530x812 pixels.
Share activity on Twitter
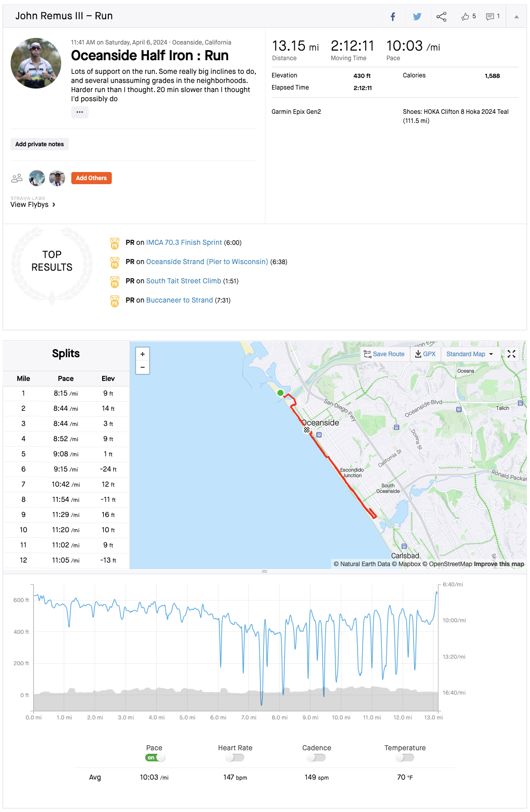pos(417,17)
